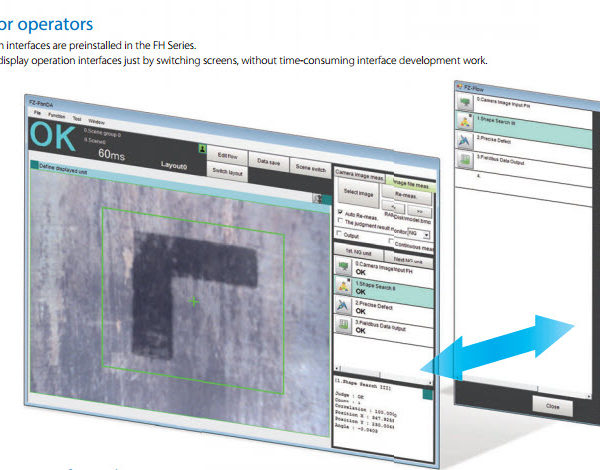Toggle the Auto Re-meas. checkbox
600x470 pixels.
click(340, 212)
